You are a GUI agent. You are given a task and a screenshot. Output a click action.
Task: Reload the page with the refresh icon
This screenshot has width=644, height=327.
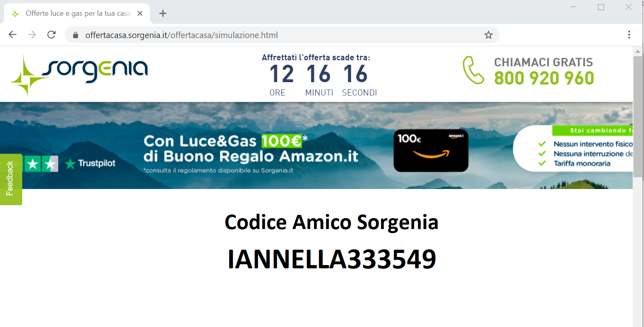coord(51,35)
